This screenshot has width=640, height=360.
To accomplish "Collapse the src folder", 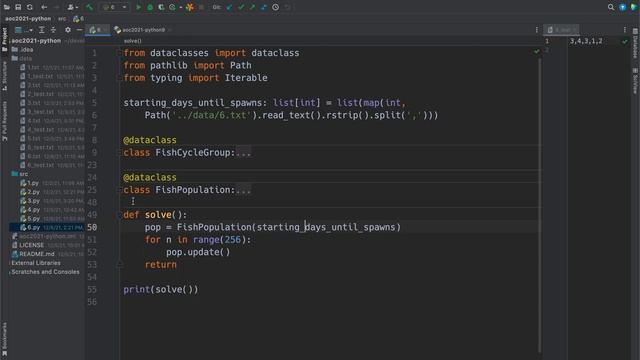I will pos(20,174).
